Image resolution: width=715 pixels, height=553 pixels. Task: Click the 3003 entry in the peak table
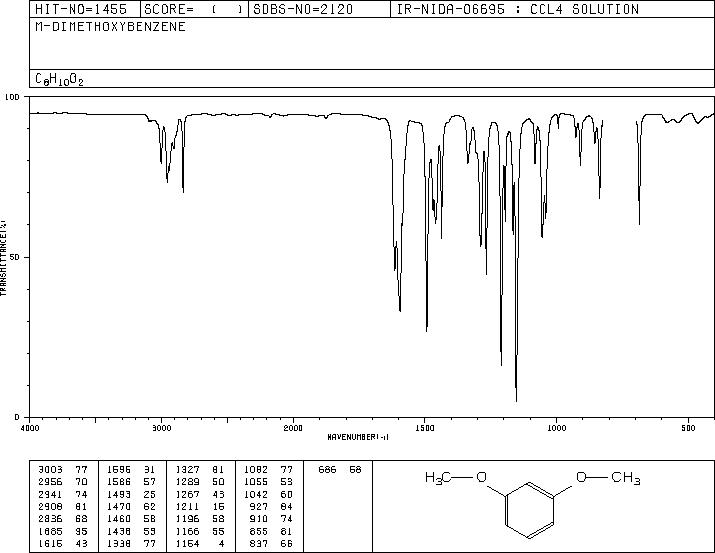[50, 470]
